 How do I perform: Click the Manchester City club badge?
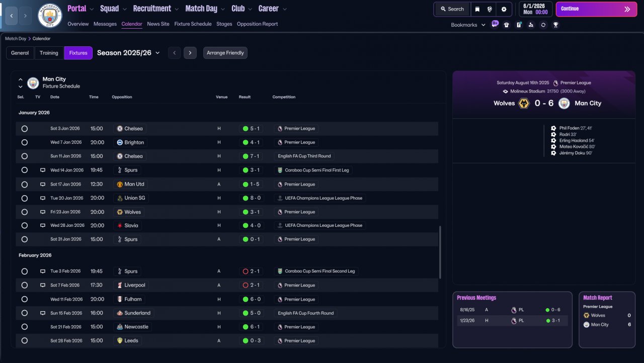click(x=50, y=16)
